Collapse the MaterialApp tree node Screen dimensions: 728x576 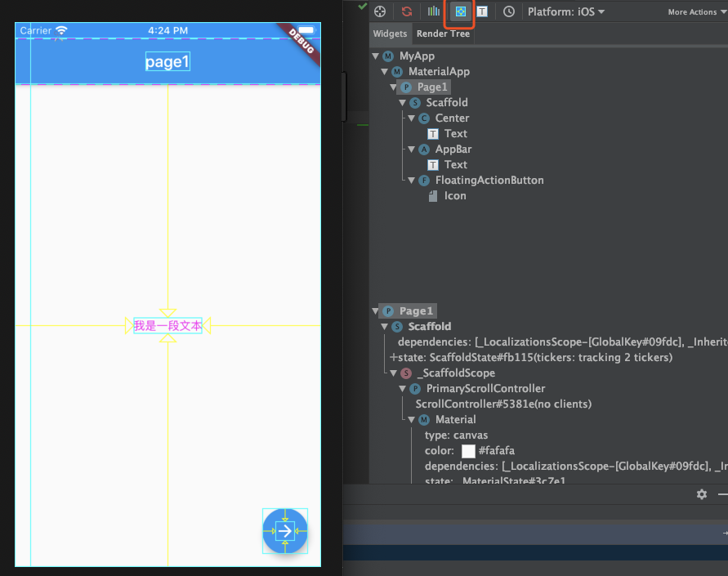coord(385,71)
